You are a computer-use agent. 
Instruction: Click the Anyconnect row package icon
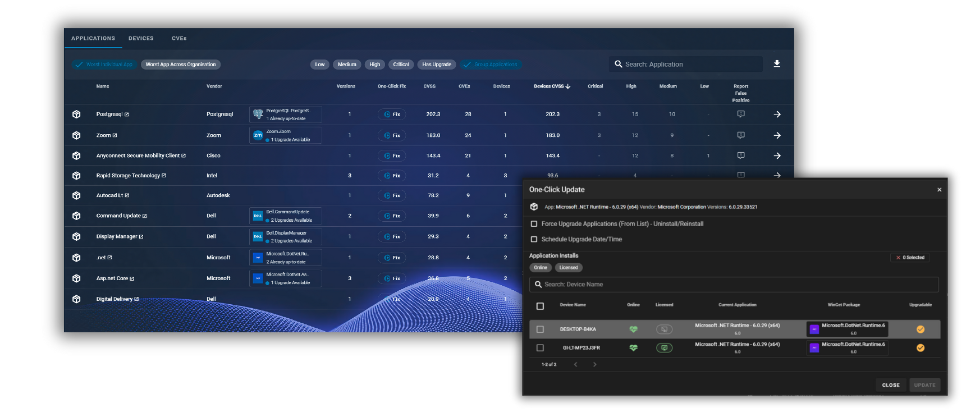[x=76, y=155]
